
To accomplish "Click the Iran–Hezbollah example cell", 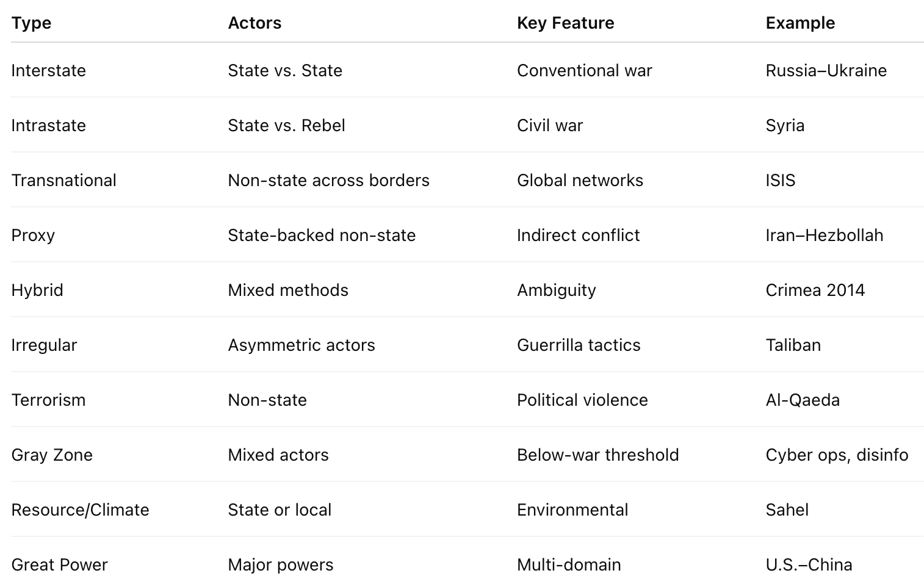I will tap(824, 236).
